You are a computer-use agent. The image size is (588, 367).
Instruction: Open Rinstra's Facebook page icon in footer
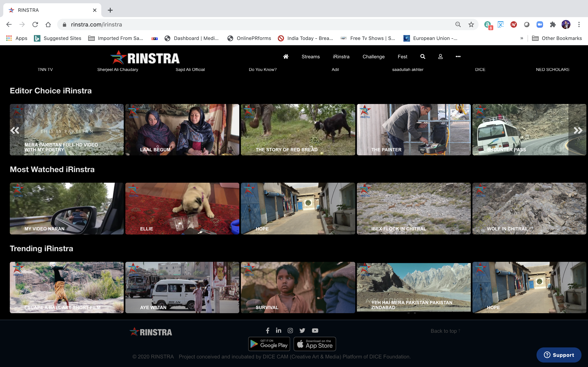(x=267, y=330)
